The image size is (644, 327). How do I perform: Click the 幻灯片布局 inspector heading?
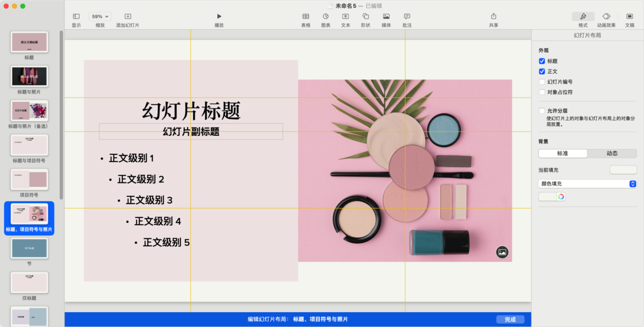coord(587,36)
